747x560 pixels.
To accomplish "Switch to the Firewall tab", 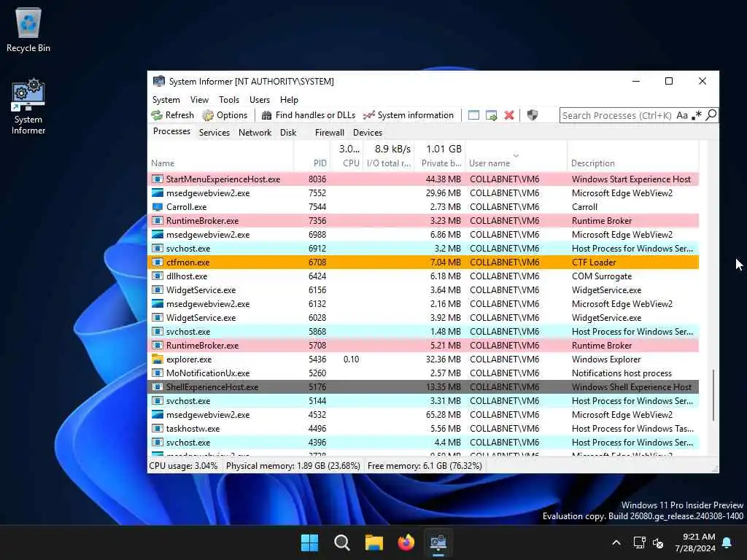I will click(x=329, y=133).
